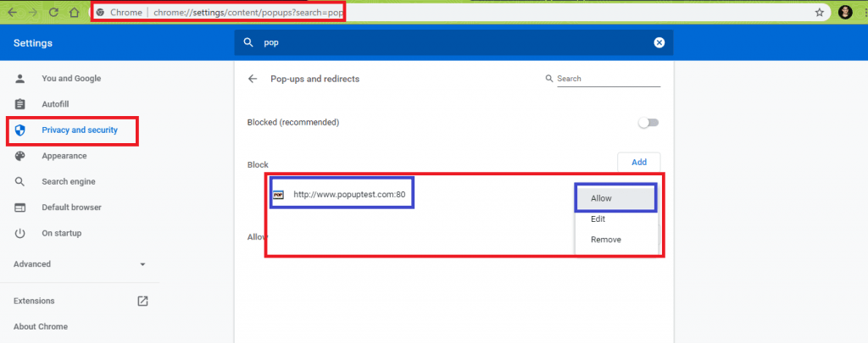Click the clipboard icon beside Autofill
This screenshot has width=868, height=343.
coord(20,104)
